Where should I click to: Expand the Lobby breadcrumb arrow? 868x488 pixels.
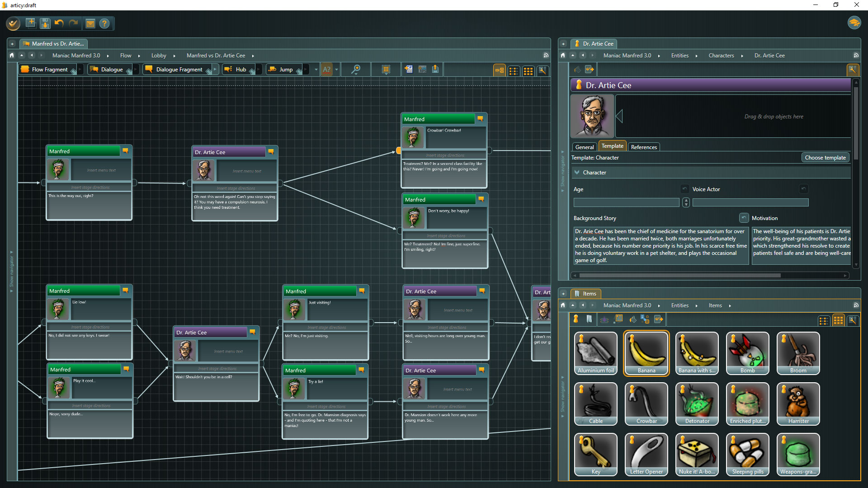(x=174, y=56)
